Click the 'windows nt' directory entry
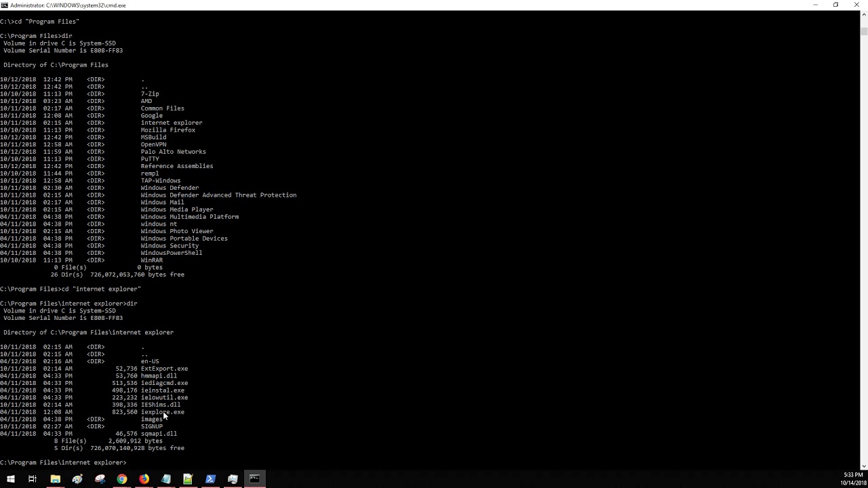 (x=159, y=224)
